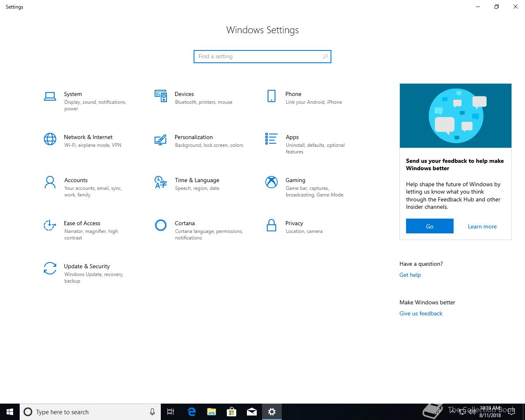Click the feedback banner speech-bubble image
Image resolution: width=525 pixels, height=420 pixels.
456,116
